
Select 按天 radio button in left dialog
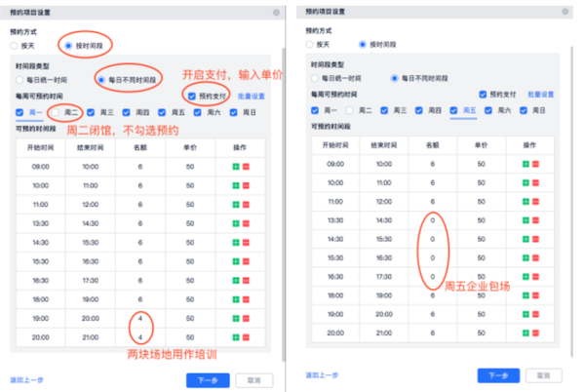[15, 46]
